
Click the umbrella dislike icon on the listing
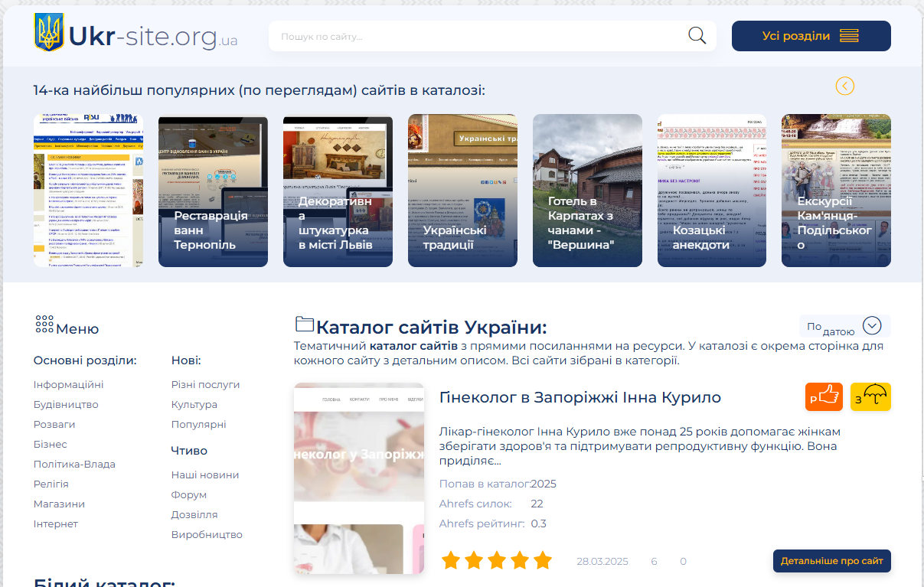click(x=870, y=396)
